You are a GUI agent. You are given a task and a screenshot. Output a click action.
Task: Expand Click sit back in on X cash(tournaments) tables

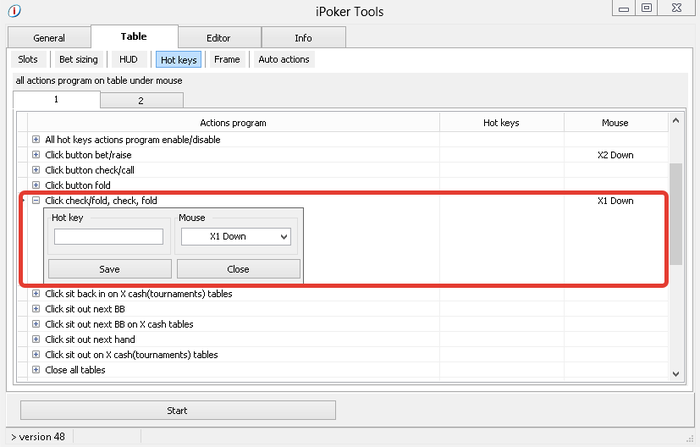(36, 294)
